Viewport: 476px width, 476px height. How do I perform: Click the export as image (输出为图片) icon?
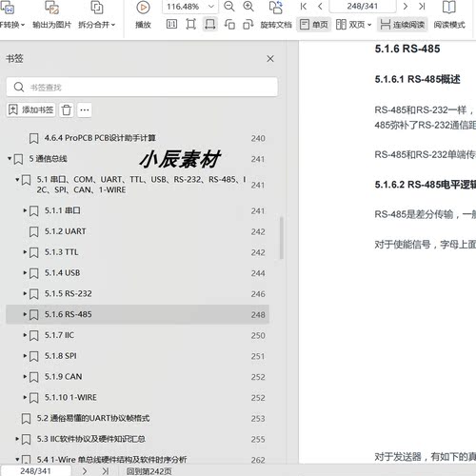click(x=51, y=7)
